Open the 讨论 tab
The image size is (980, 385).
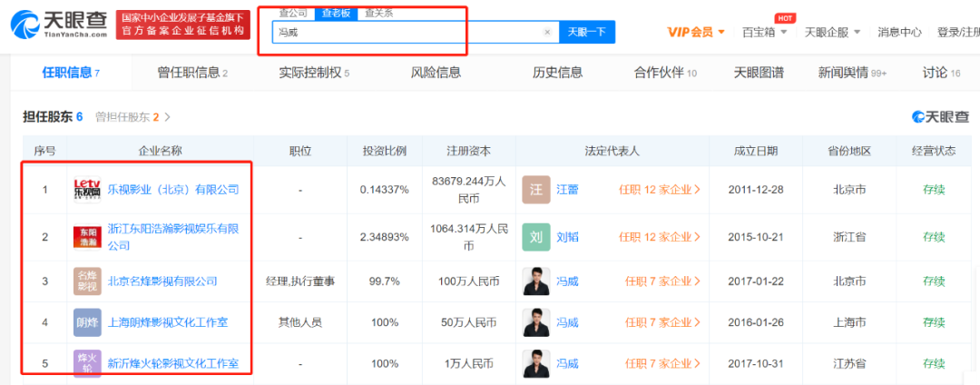[941, 74]
